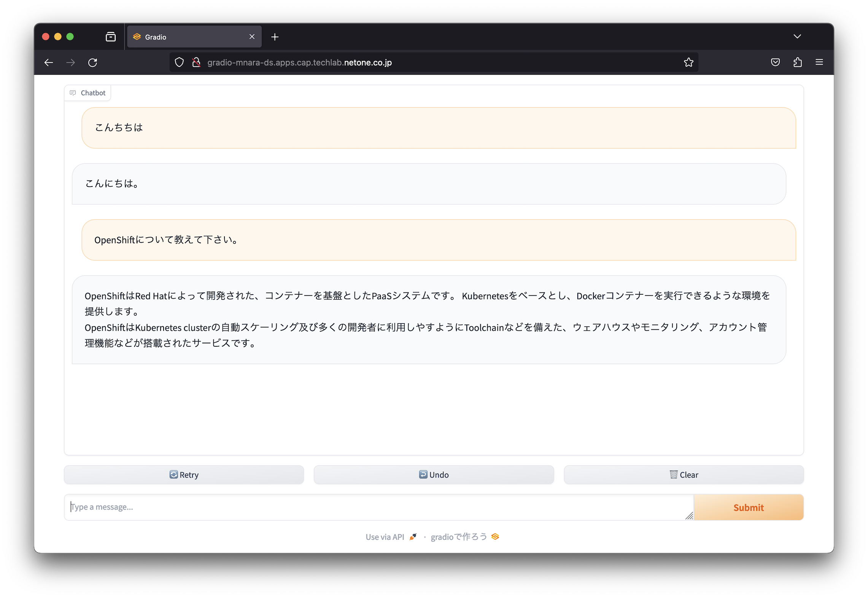This screenshot has height=598, width=868.
Task: Clear the chat with Clear button
Action: 684,475
